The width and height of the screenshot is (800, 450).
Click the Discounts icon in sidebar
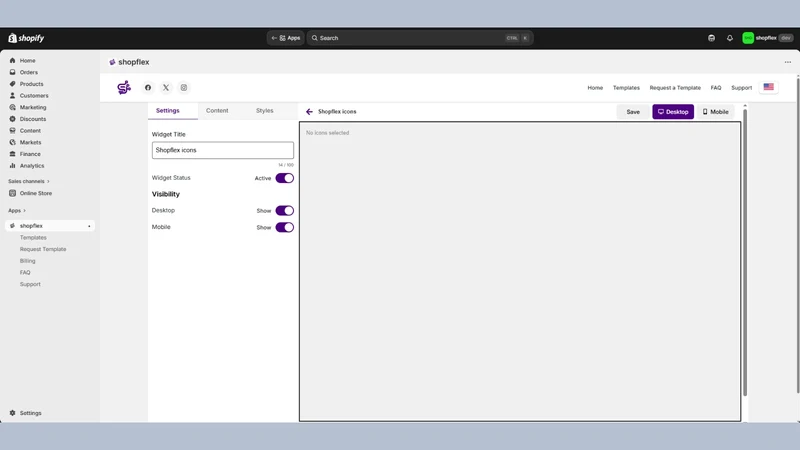pyautogui.click(x=13, y=119)
